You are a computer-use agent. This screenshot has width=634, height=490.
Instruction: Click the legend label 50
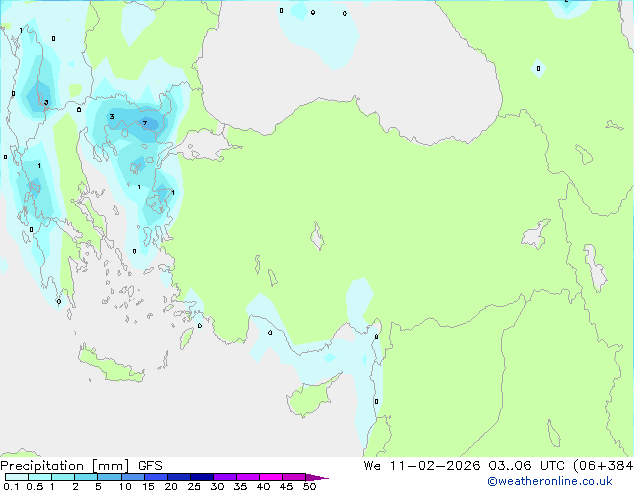coord(309,486)
